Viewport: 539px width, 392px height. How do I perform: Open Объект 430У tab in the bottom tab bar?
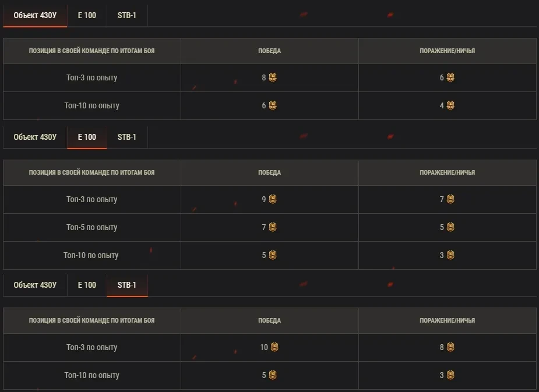click(x=35, y=285)
